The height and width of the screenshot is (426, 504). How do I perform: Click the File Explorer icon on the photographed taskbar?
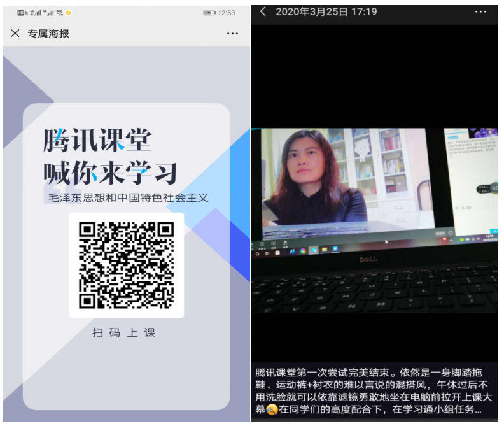click(x=325, y=250)
